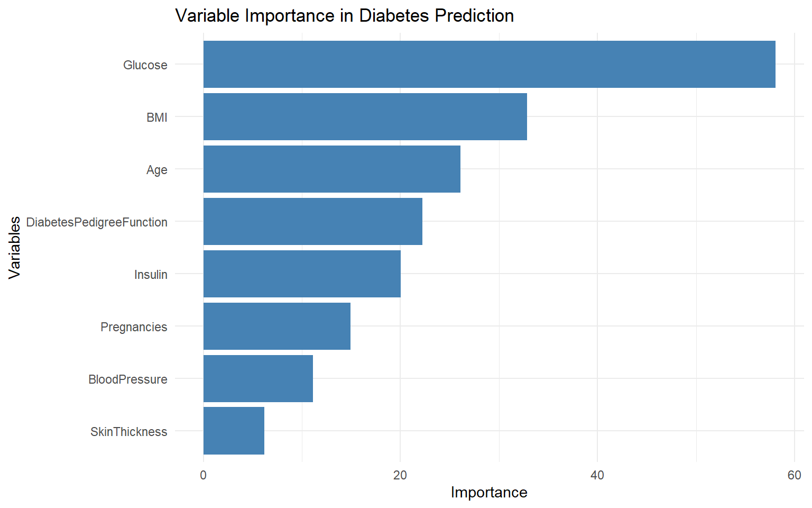
Task: Select the BMI axis label
Action: click(x=157, y=117)
